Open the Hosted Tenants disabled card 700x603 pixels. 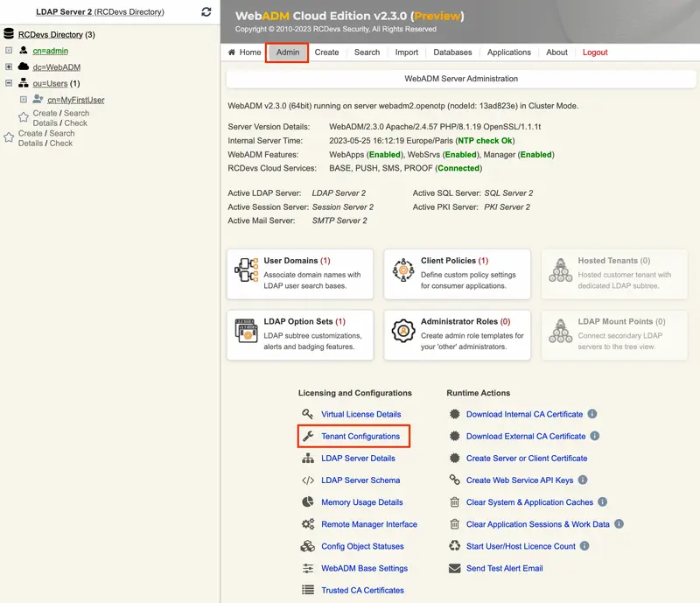point(614,274)
